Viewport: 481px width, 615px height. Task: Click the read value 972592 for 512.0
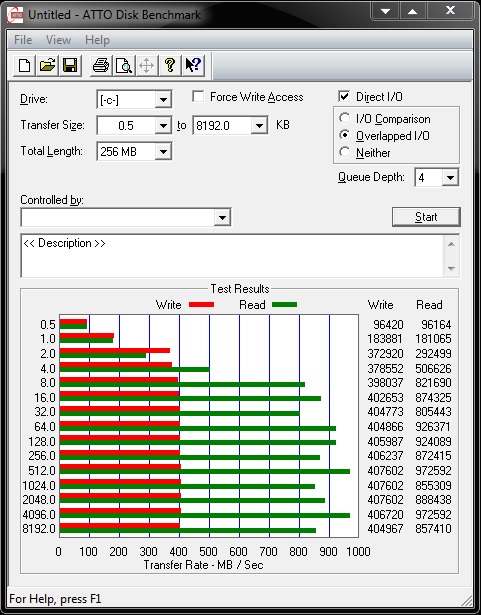(433, 470)
